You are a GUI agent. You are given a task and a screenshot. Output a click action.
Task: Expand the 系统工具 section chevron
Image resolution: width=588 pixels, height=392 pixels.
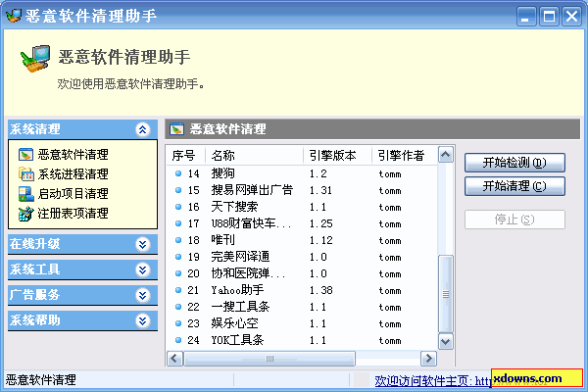point(142,270)
